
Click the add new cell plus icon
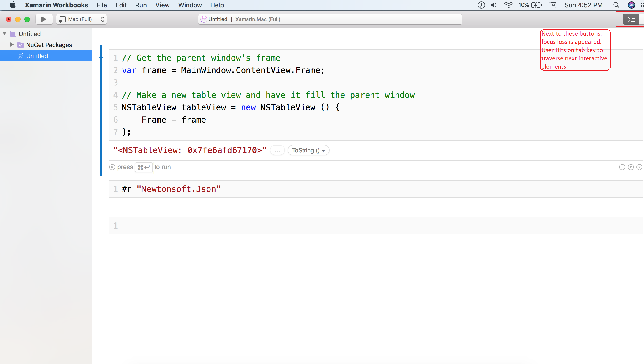(x=622, y=167)
